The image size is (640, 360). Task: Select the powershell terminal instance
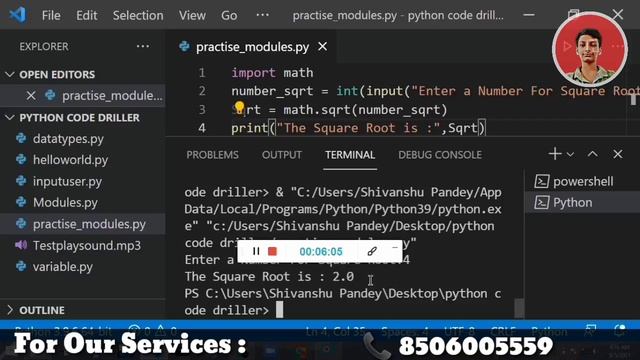(582, 181)
